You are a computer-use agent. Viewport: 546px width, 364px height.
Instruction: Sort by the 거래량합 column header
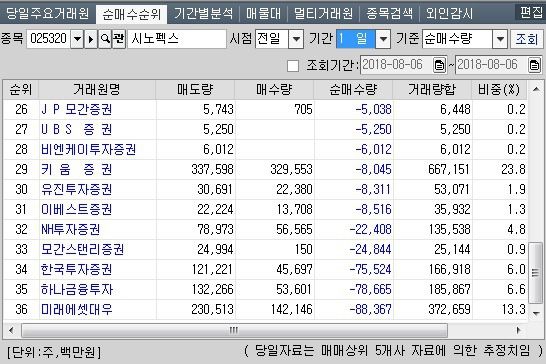point(432,90)
